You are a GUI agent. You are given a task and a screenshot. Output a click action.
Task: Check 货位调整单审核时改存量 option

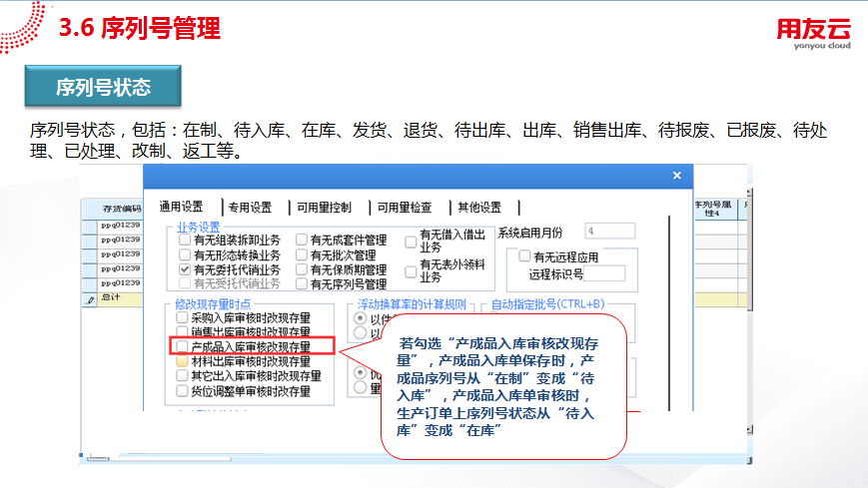[x=182, y=391]
